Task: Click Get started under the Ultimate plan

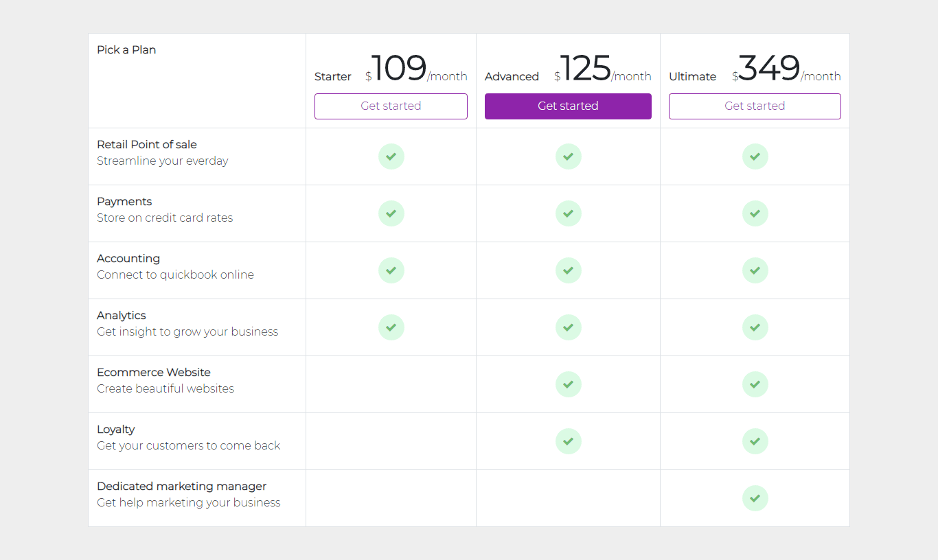Action: 755,106
